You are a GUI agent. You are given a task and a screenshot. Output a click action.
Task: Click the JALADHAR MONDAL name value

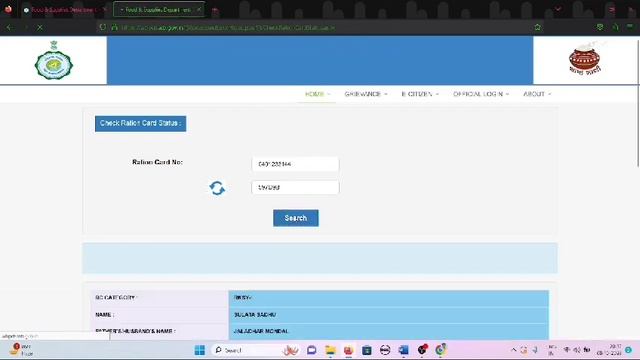(x=261, y=331)
